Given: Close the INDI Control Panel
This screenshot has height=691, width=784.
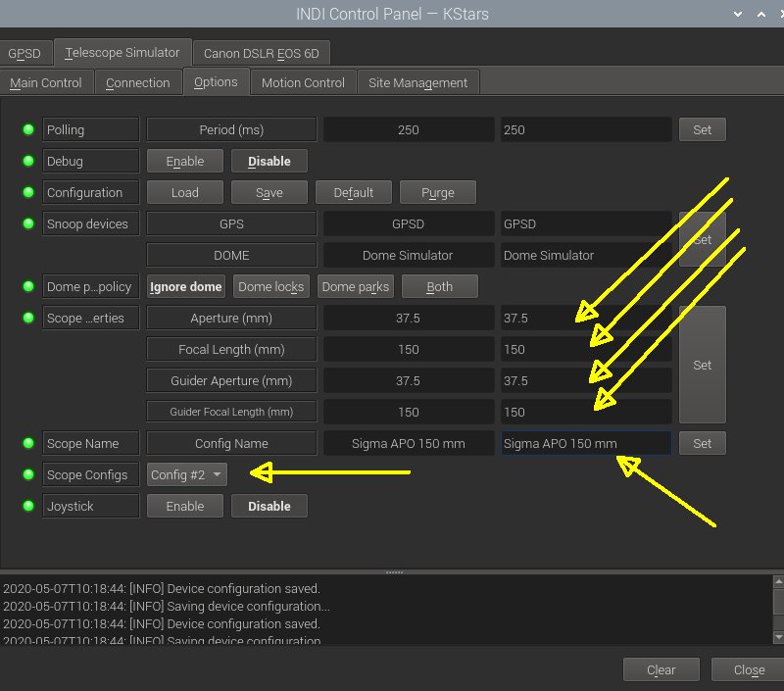Looking at the screenshot, I should 749,669.
